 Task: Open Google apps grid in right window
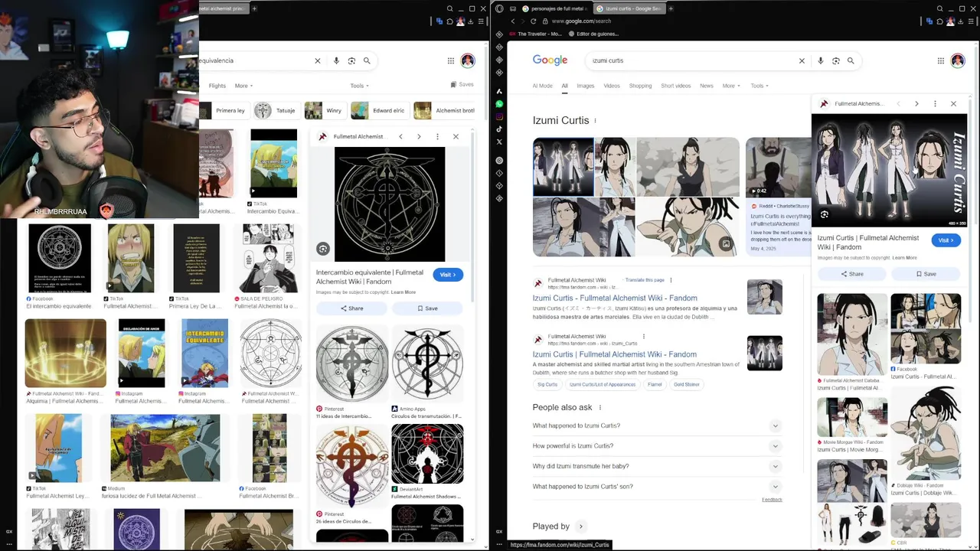pos(940,60)
